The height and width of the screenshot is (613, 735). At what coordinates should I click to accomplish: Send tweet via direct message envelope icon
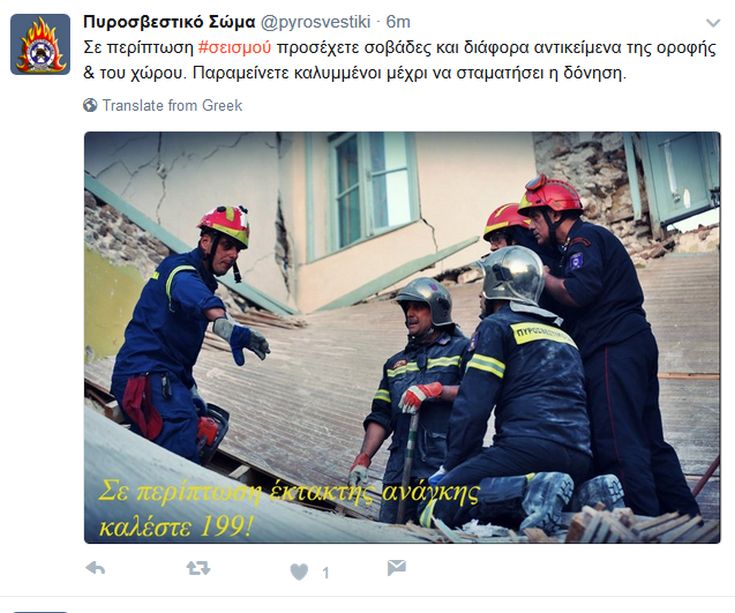coord(397,568)
